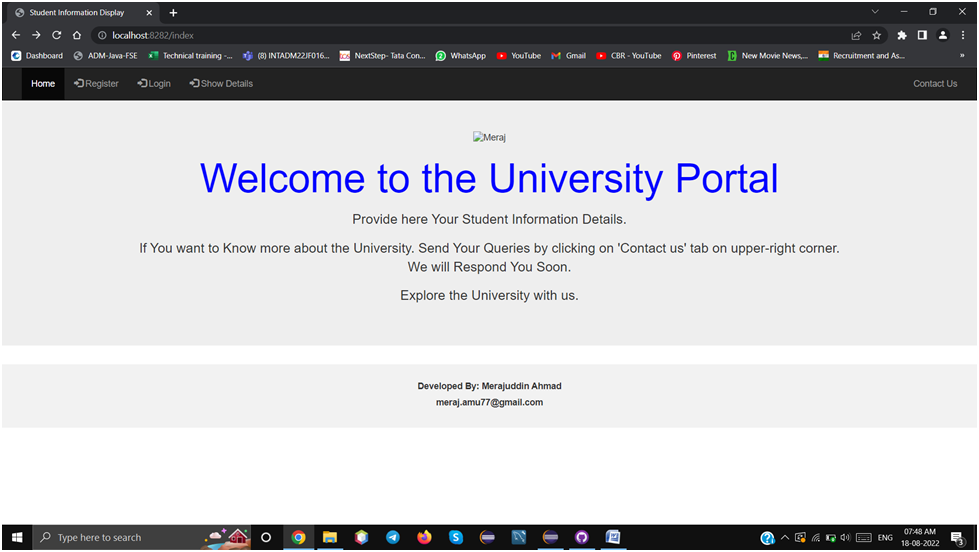The image size is (979, 552).
Task: Open the notification center icon
Action: [x=958, y=538]
